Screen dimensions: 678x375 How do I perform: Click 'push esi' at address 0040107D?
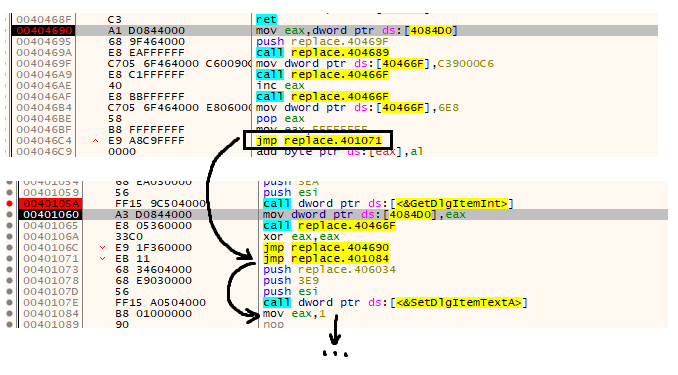coord(291,292)
